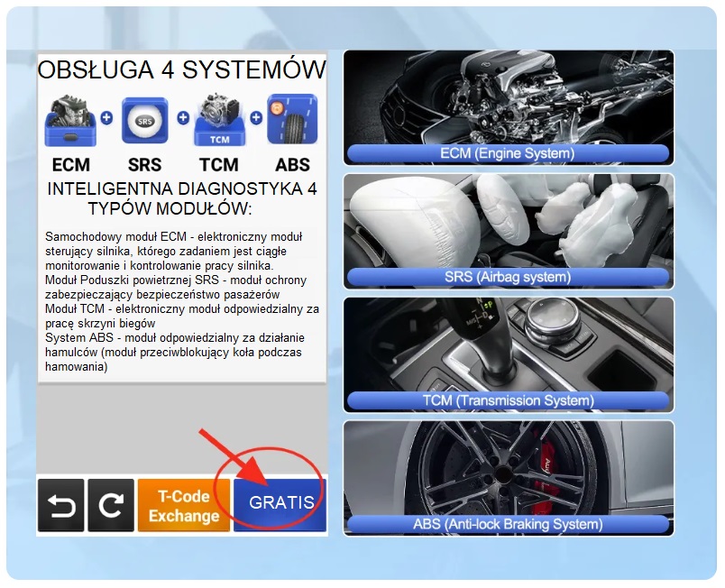
Task: Select the SRS airbag module icon
Action: pos(144,121)
